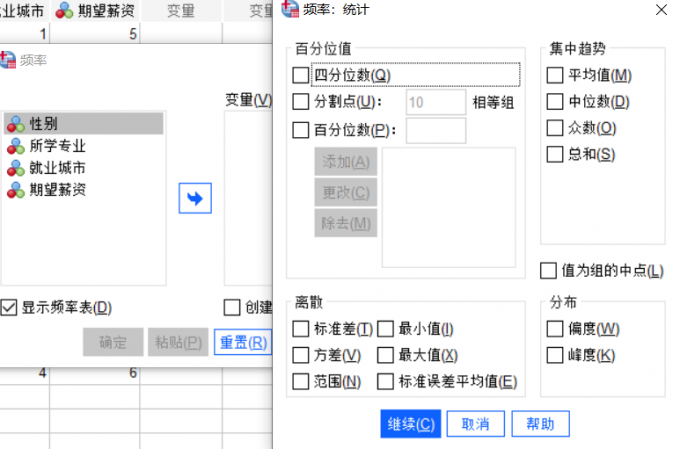Click the blue arrow to move variable

(x=195, y=198)
